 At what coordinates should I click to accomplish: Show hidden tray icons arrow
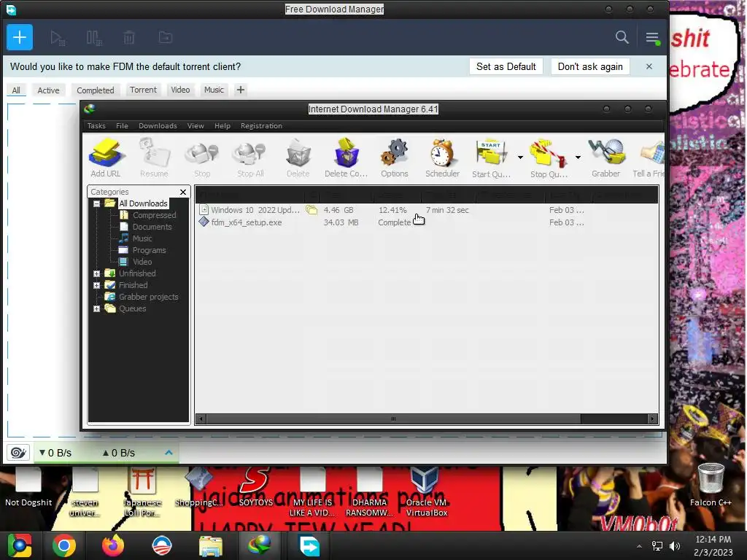click(639, 546)
